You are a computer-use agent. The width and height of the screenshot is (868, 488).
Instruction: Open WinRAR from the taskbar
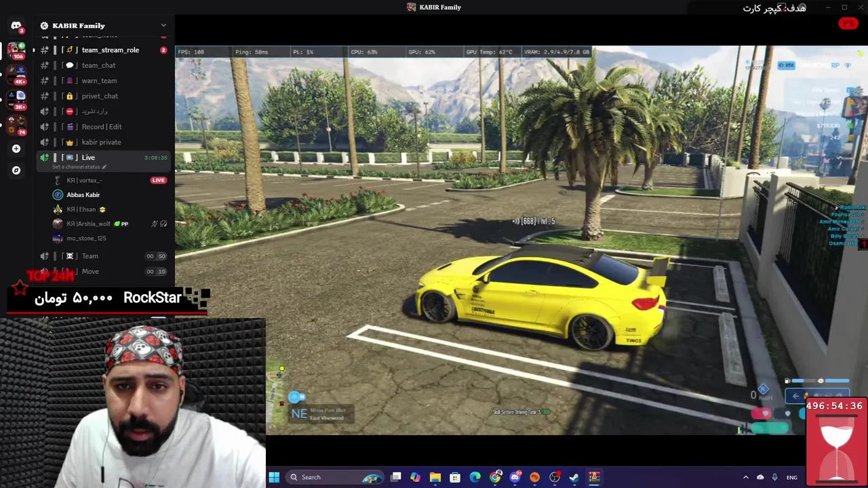tap(595, 477)
